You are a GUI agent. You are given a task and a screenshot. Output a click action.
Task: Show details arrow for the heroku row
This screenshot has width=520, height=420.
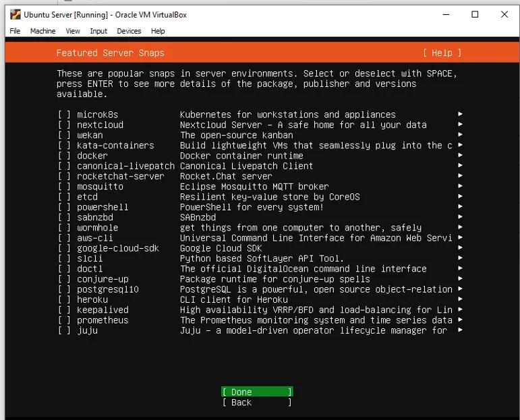tap(460, 299)
